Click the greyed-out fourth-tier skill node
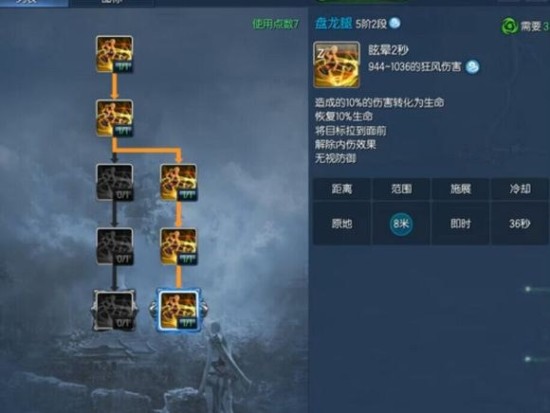Image resolution: width=550 pixels, height=413 pixels. [x=114, y=246]
